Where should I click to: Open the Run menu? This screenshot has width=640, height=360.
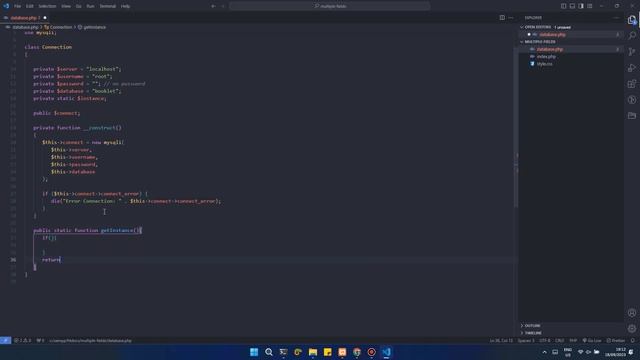(90, 6)
